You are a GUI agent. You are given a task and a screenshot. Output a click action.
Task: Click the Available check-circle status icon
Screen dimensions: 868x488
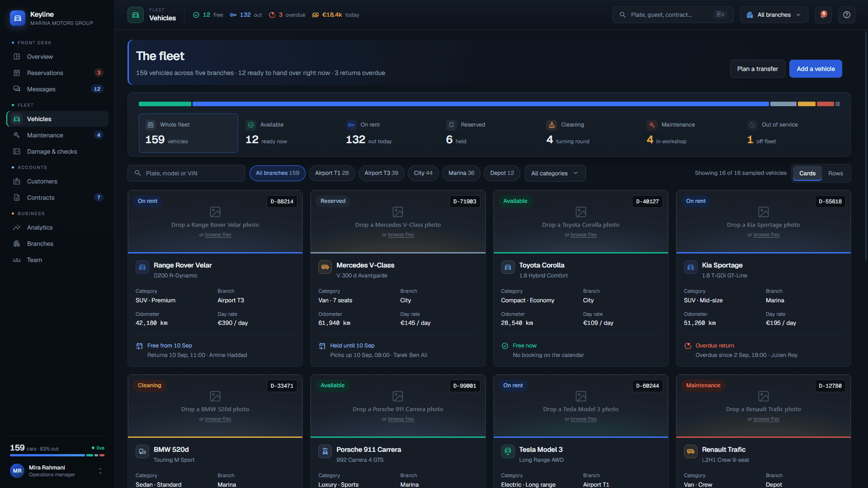[x=251, y=125]
